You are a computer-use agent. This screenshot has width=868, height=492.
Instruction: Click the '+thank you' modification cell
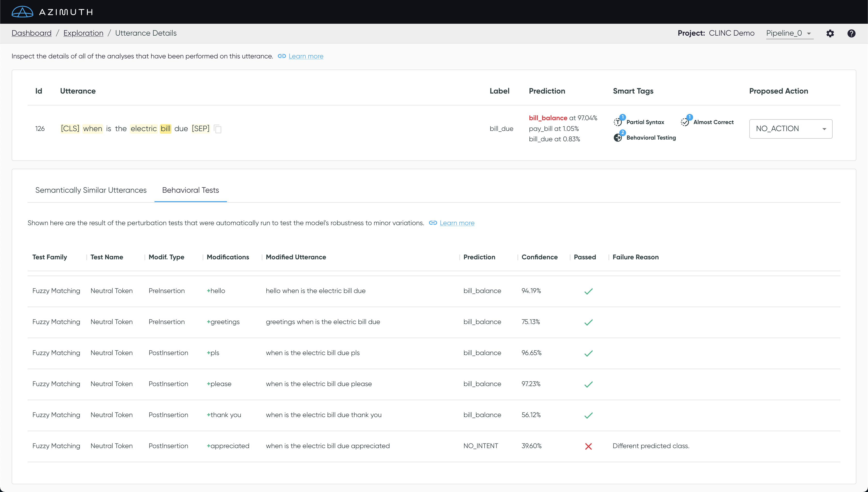click(x=224, y=415)
